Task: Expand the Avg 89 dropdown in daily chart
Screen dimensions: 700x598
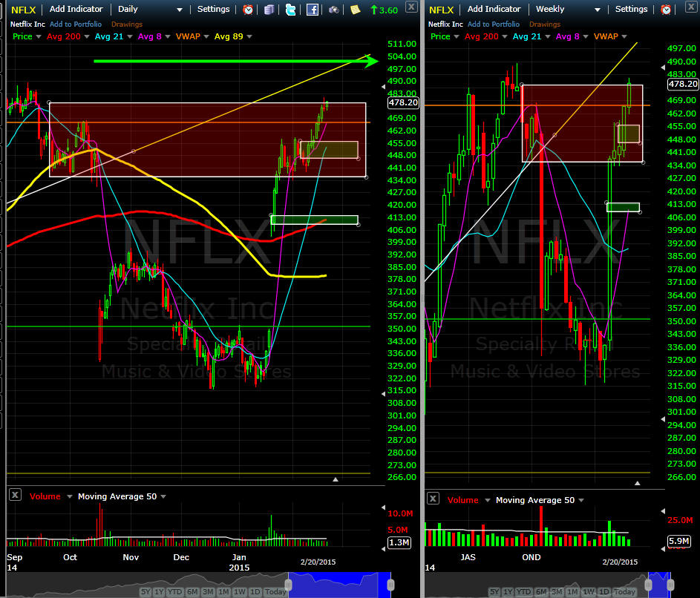Action: [x=249, y=36]
